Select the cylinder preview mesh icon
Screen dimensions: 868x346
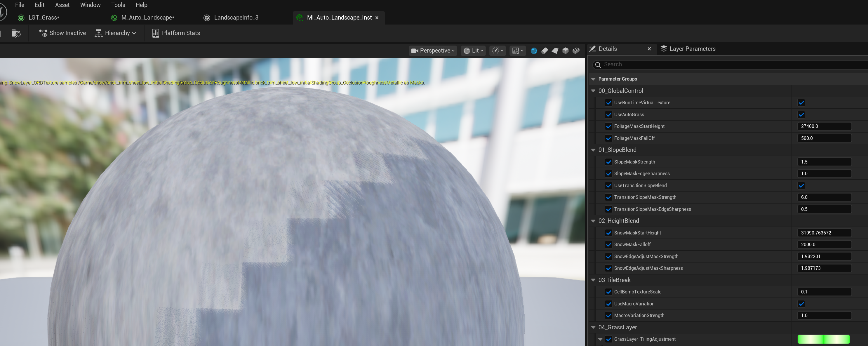tap(544, 51)
